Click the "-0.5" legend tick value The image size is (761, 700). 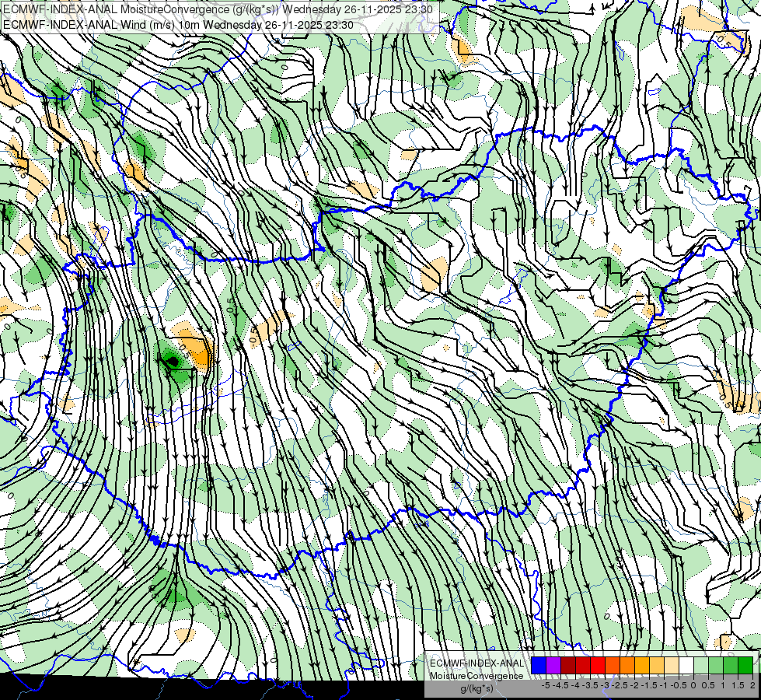pos(679,685)
